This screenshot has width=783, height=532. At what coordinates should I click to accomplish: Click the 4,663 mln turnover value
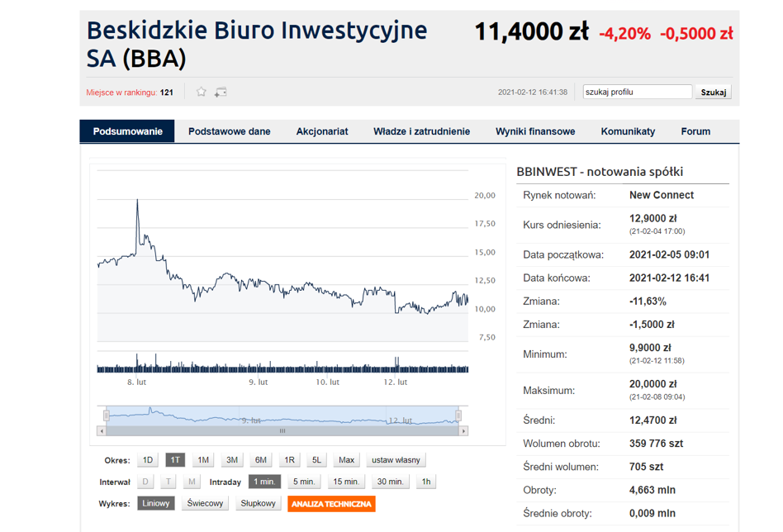(x=652, y=490)
